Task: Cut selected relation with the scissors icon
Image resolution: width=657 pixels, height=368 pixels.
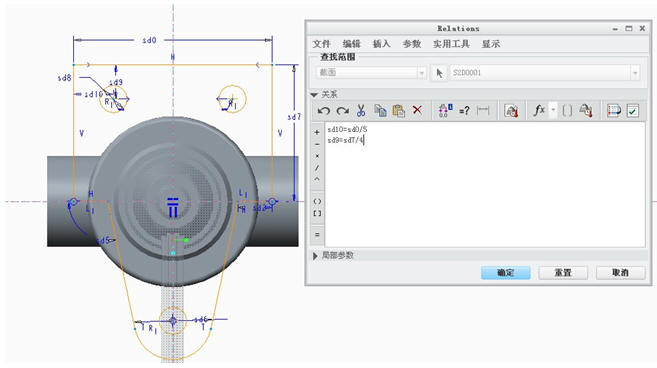Action: (361, 111)
